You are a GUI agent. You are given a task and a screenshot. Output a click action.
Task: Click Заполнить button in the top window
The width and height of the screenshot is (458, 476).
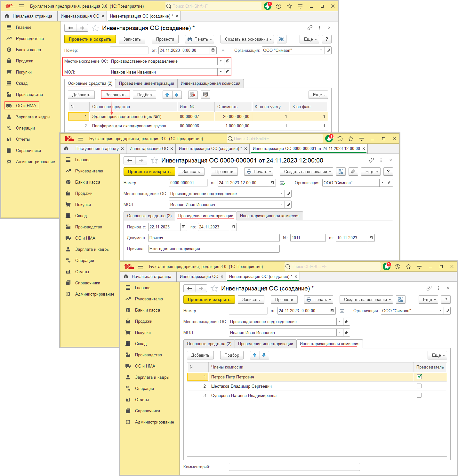coord(116,95)
